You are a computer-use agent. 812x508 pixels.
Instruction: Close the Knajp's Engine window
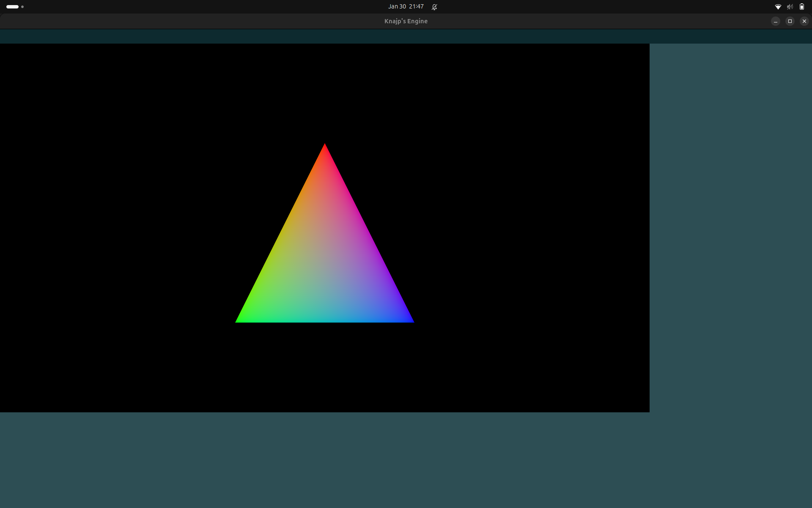click(x=804, y=21)
